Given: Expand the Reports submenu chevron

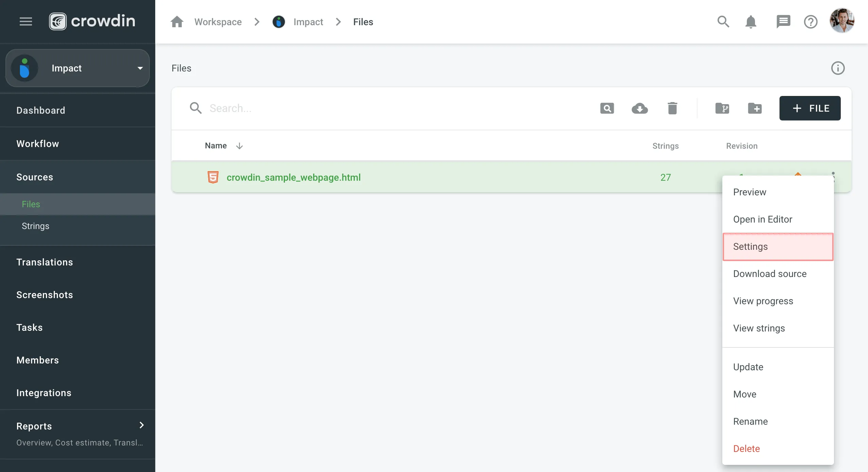Looking at the screenshot, I should (x=142, y=425).
